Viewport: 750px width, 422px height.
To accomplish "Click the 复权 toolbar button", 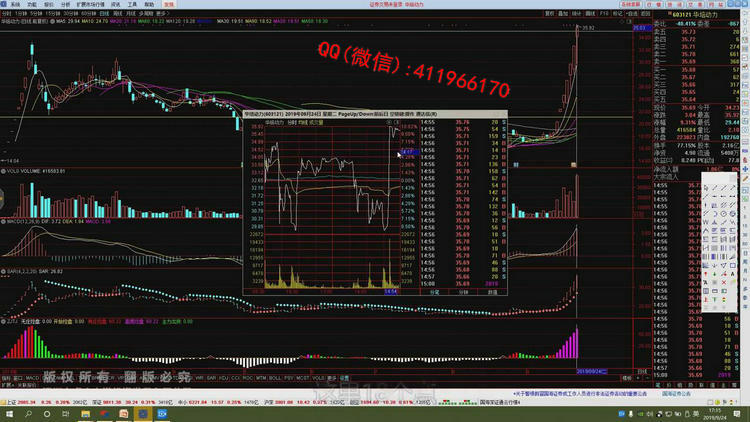I will 549,13.
